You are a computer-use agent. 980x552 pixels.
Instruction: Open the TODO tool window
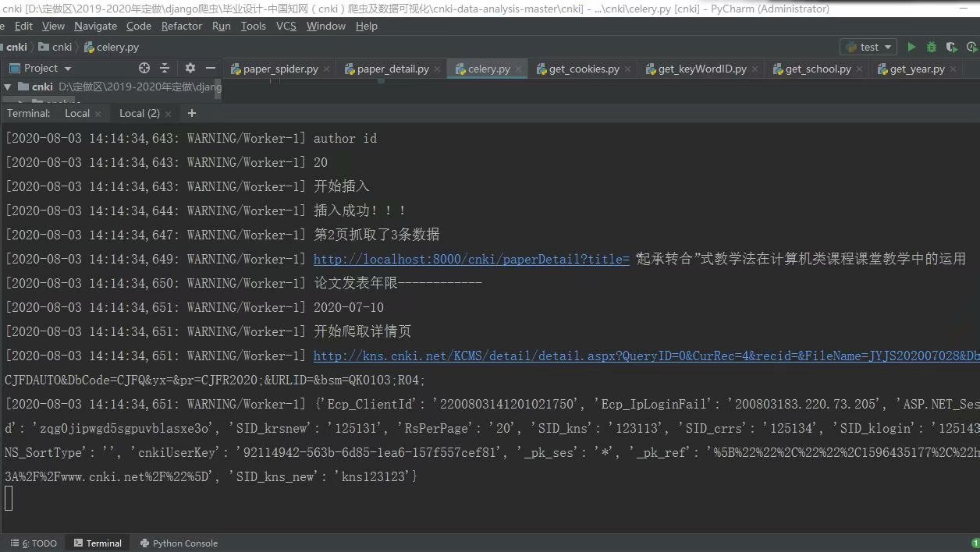coord(34,543)
